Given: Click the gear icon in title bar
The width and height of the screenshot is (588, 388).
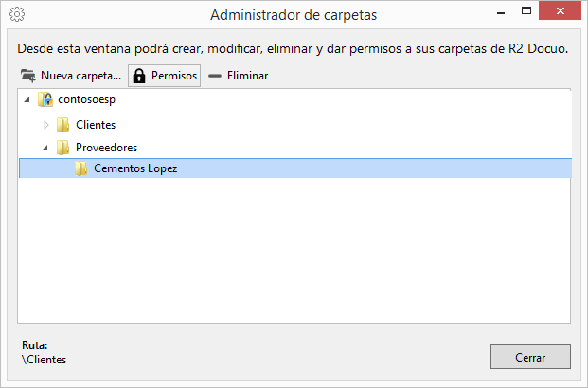Looking at the screenshot, I should pyautogui.click(x=17, y=14).
